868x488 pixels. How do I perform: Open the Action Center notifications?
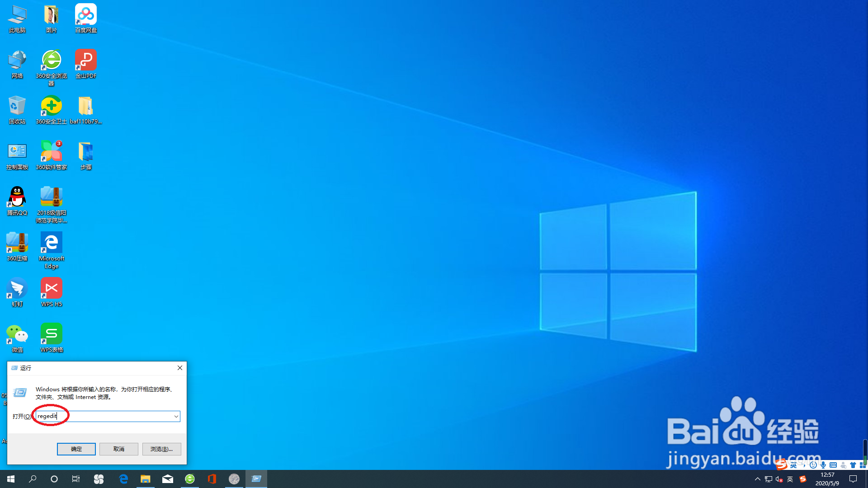click(x=853, y=479)
